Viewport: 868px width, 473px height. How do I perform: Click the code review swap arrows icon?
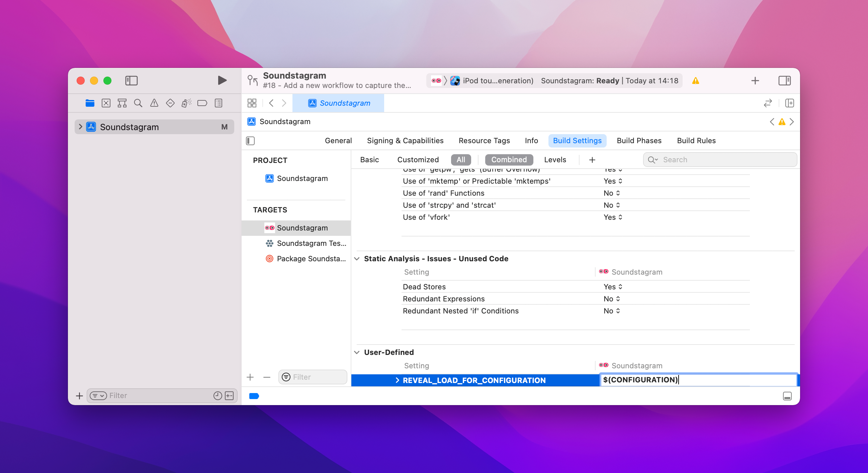coord(768,103)
